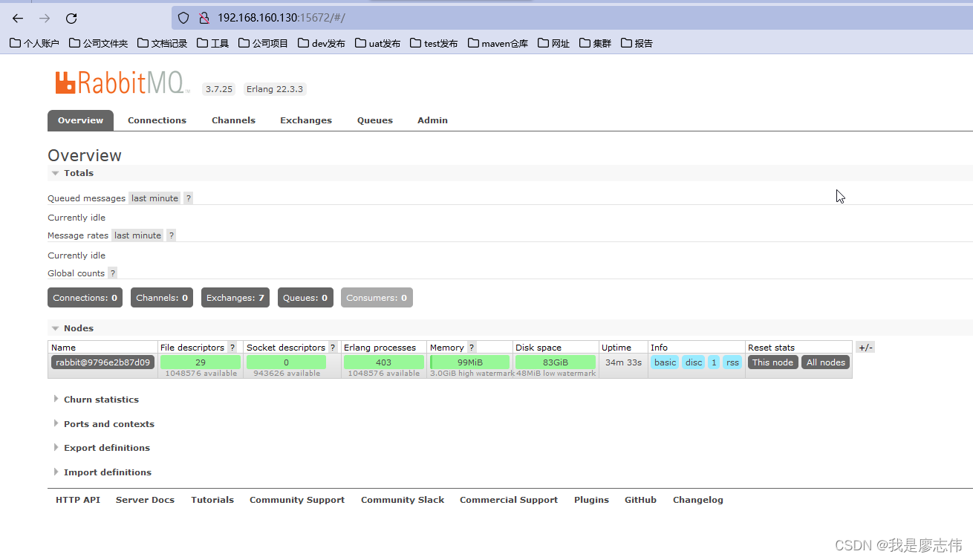Switch to the Exchanges tab
The height and width of the screenshot is (560, 973).
(x=306, y=120)
